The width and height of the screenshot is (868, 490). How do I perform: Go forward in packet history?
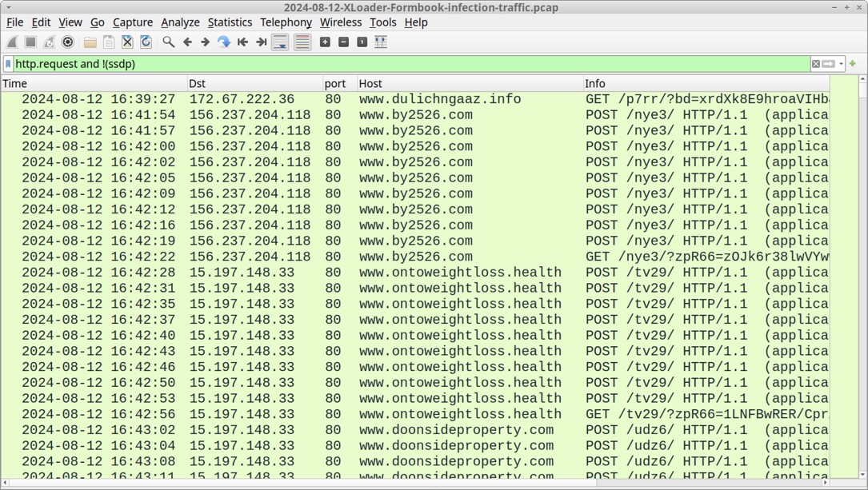click(206, 42)
